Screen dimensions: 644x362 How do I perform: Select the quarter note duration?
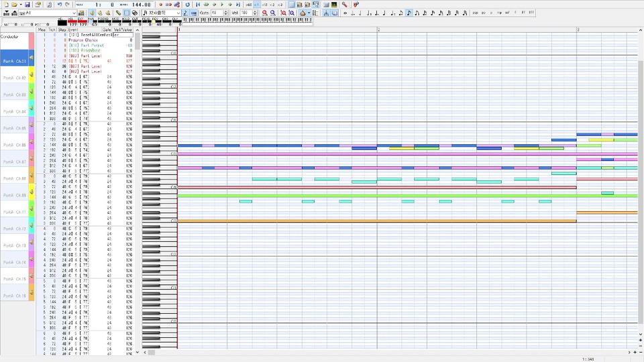coord(385,13)
